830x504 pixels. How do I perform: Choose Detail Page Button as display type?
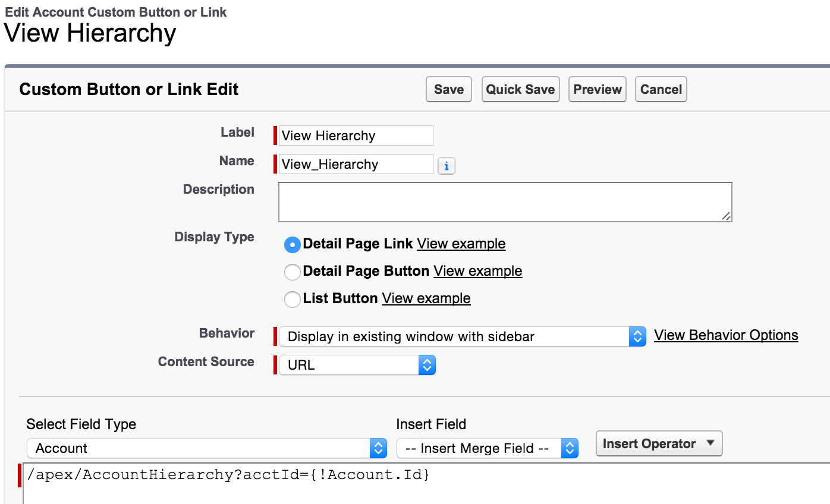pos(292,272)
